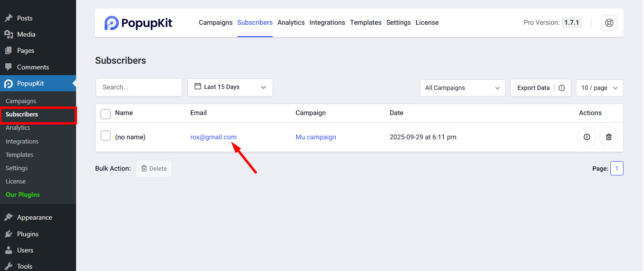Toggle the select-all checkbox in table header
Screen dimensions: 644x271
click(x=106, y=114)
